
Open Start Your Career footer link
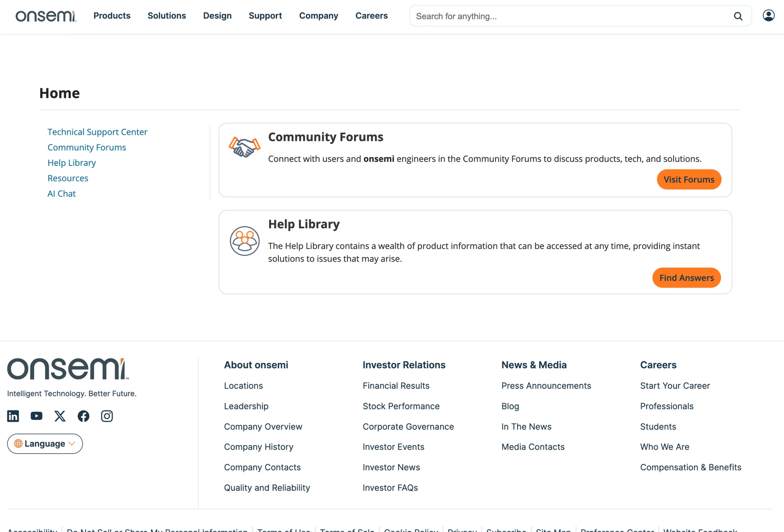point(675,386)
